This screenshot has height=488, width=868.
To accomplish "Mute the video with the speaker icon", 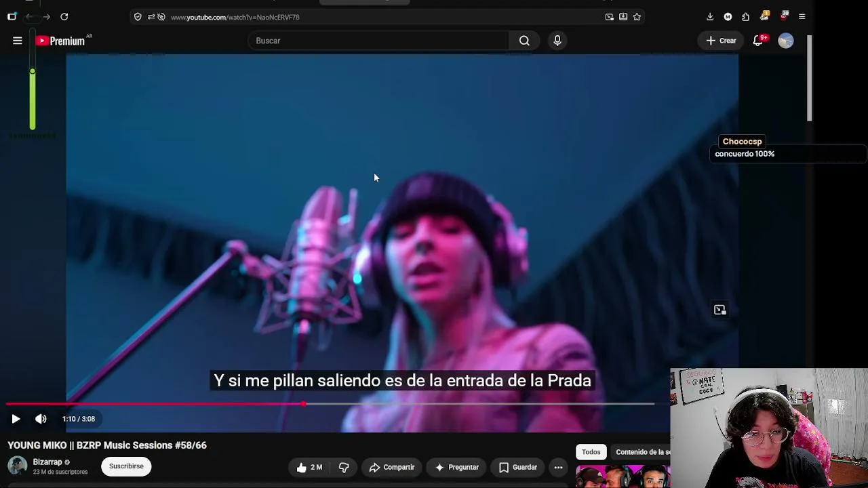I will (41, 419).
